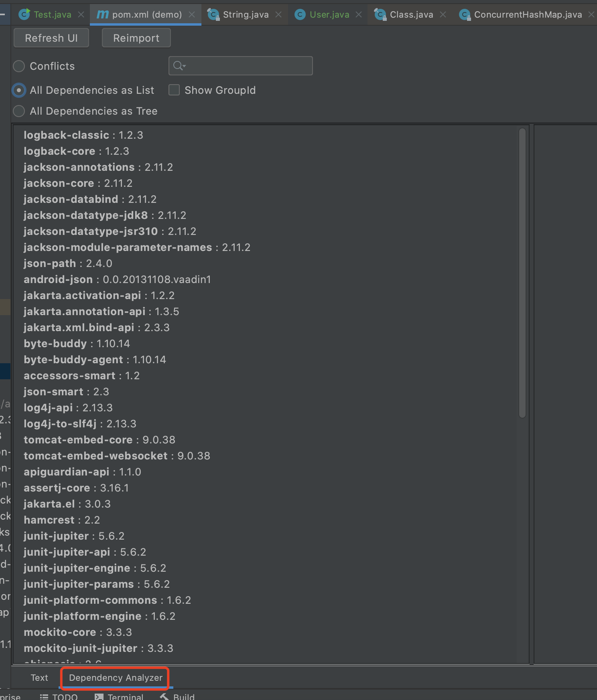Select logback-core : 1.2.3 entry
Screen dimensions: 597x700
(76, 151)
